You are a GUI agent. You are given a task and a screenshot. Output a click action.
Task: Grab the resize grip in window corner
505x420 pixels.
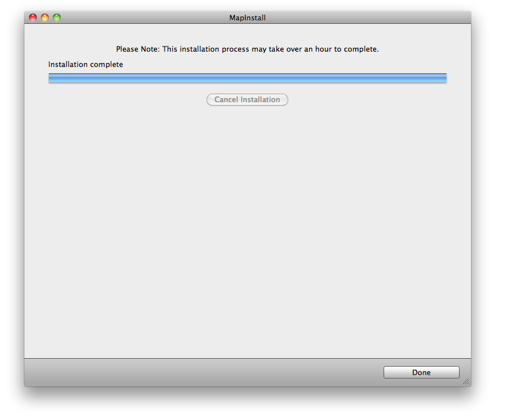[466, 381]
